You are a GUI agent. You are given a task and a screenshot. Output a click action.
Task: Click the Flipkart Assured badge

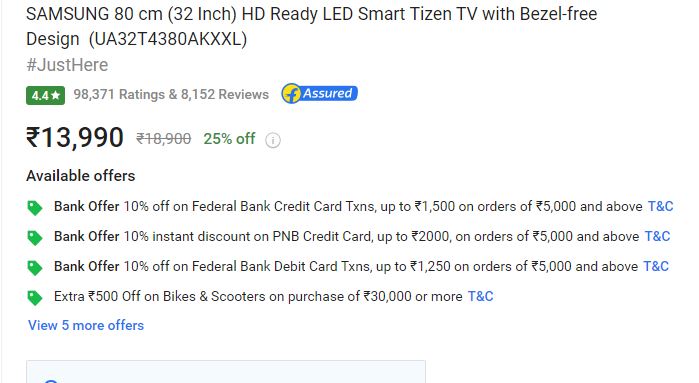319,94
